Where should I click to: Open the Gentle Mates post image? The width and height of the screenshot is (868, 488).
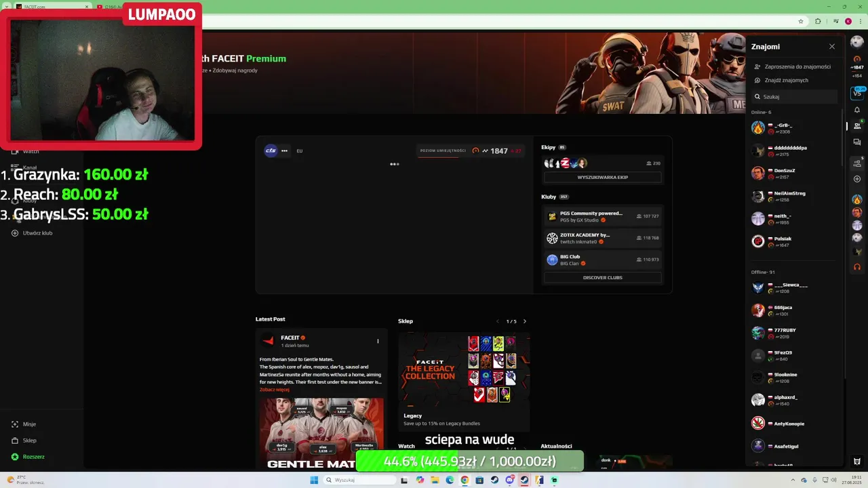click(x=321, y=434)
